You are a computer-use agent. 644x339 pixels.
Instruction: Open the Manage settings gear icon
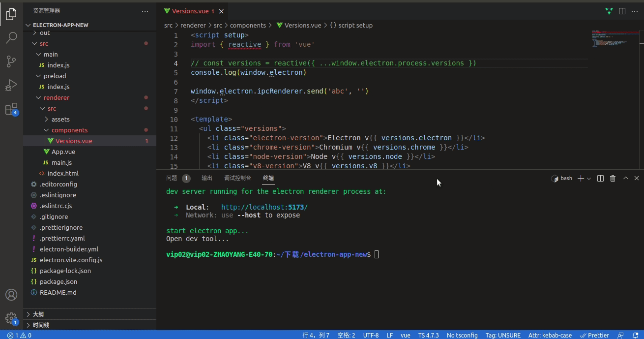[11, 317]
